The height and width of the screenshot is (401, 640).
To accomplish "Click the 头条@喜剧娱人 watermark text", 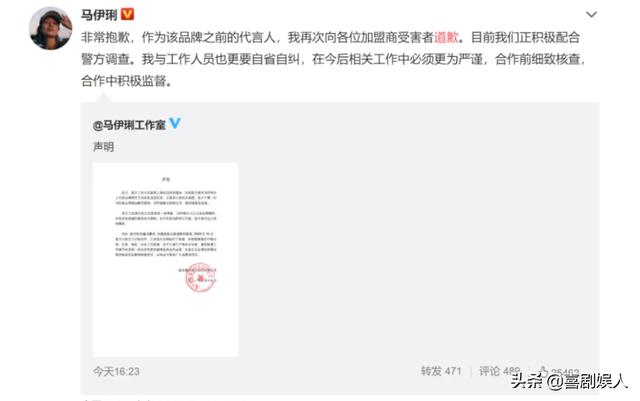I will point(569,381).
